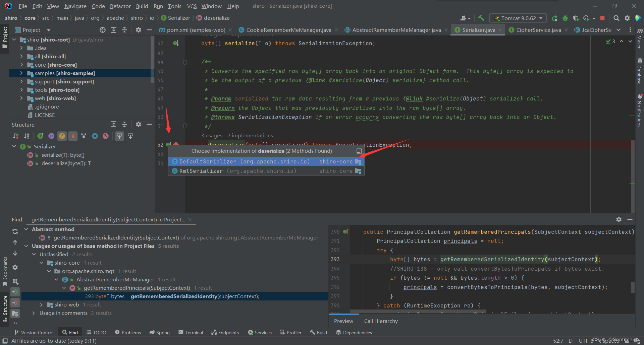This screenshot has height=345, width=644.
Task: Open Maven tool window
Action: tap(640, 39)
